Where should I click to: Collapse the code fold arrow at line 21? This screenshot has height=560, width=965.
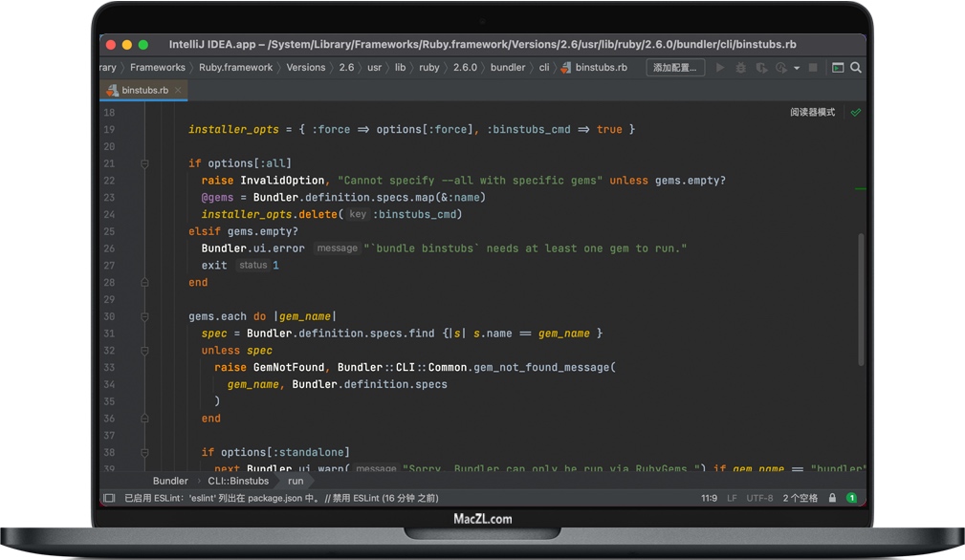(x=144, y=162)
